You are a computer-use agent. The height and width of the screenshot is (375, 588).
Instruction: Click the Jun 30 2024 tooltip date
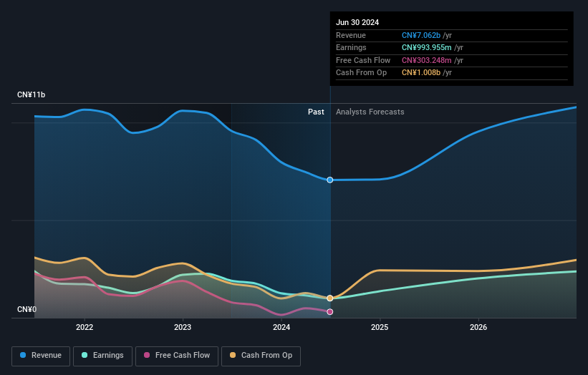click(357, 22)
